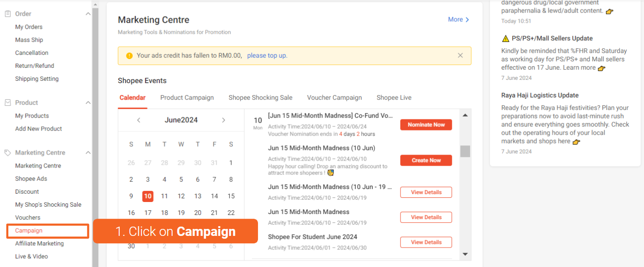Open Vouchers in sidebar

(28, 218)
